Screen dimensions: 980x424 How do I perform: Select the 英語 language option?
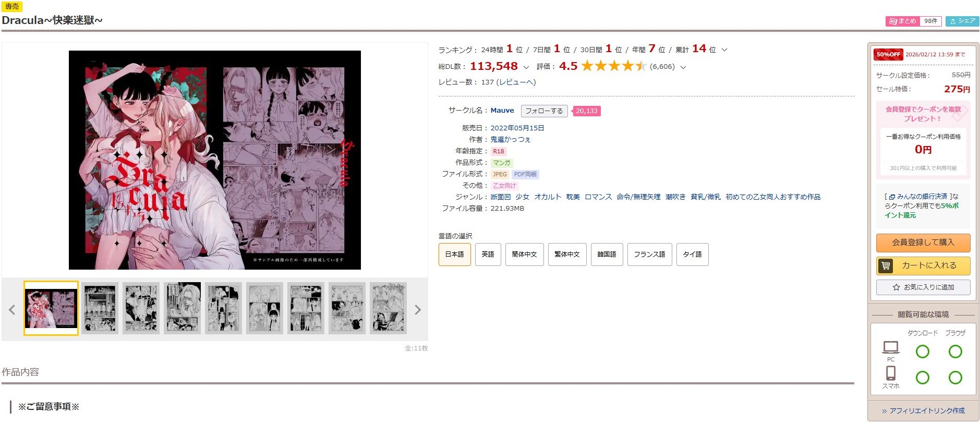click(x=488, y=255)
